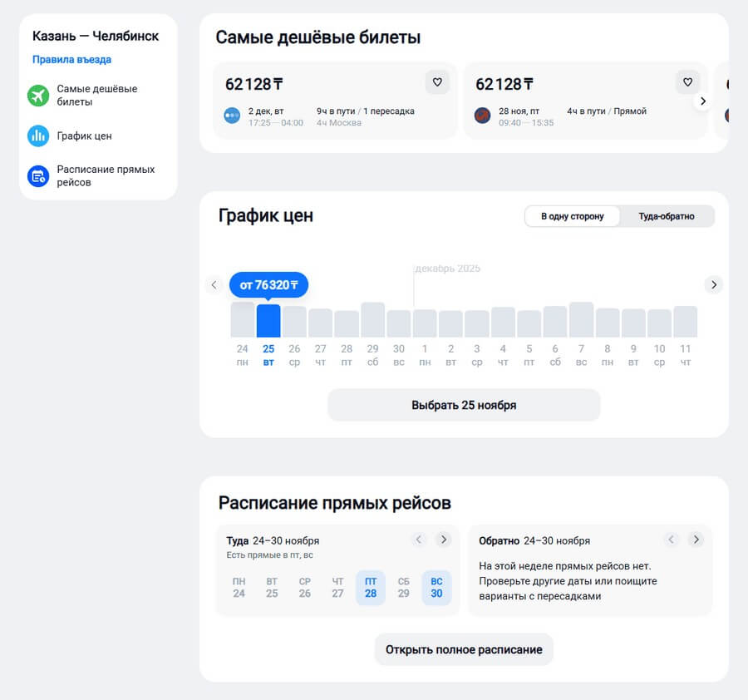
Task: Select СР 26 in Туда schedule
Action: [305, 588]
